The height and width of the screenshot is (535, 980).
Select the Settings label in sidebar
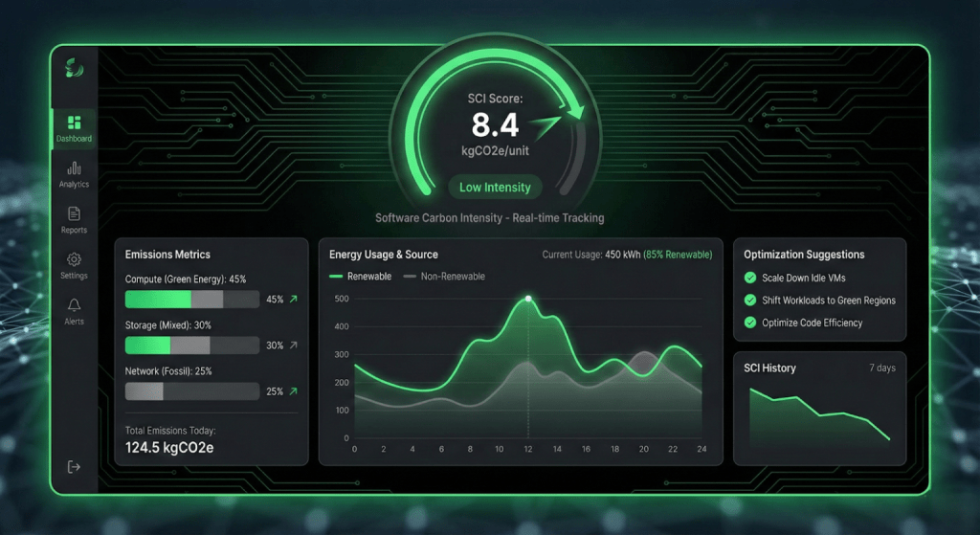(74, 276)
